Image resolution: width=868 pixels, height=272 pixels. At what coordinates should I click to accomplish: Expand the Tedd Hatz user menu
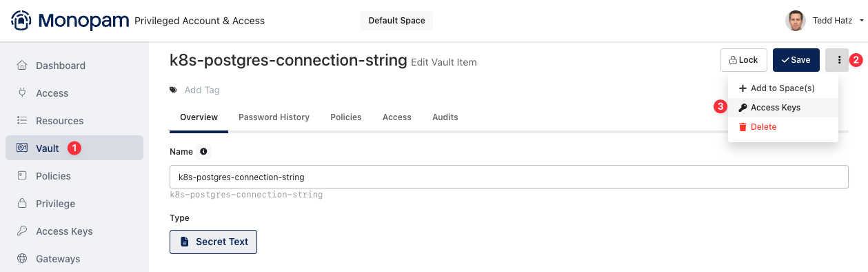[825, 21]
